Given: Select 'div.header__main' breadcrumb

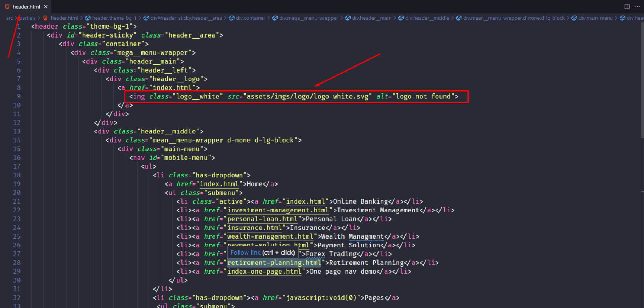Looking at the screenshot, I should pyautogui.click(x=372, y=18).
